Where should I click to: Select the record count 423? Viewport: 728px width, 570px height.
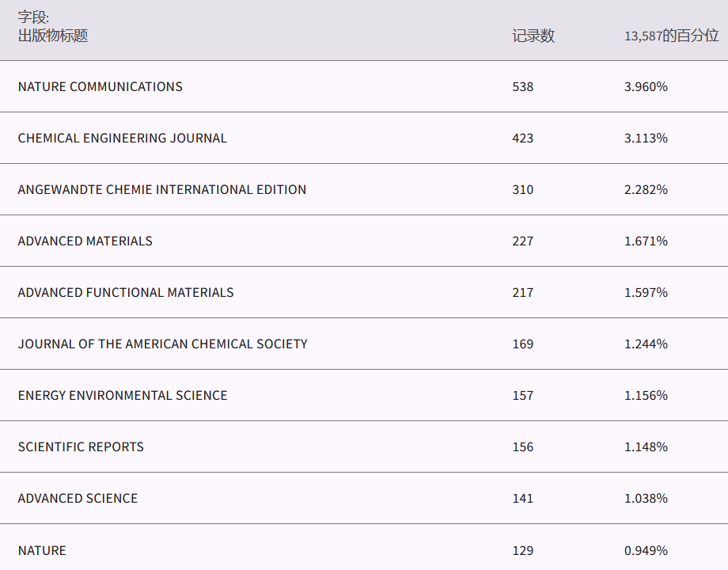(x=522, y=138)
